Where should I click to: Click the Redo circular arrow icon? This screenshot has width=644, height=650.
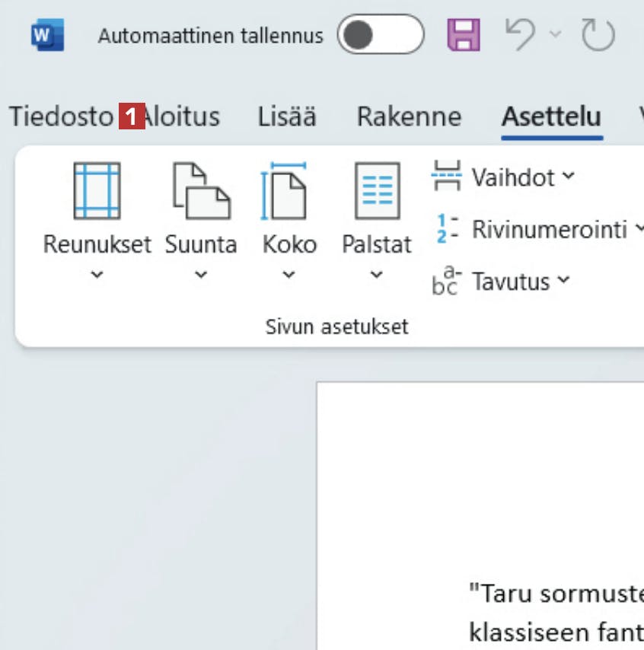(x=597, y=35)
